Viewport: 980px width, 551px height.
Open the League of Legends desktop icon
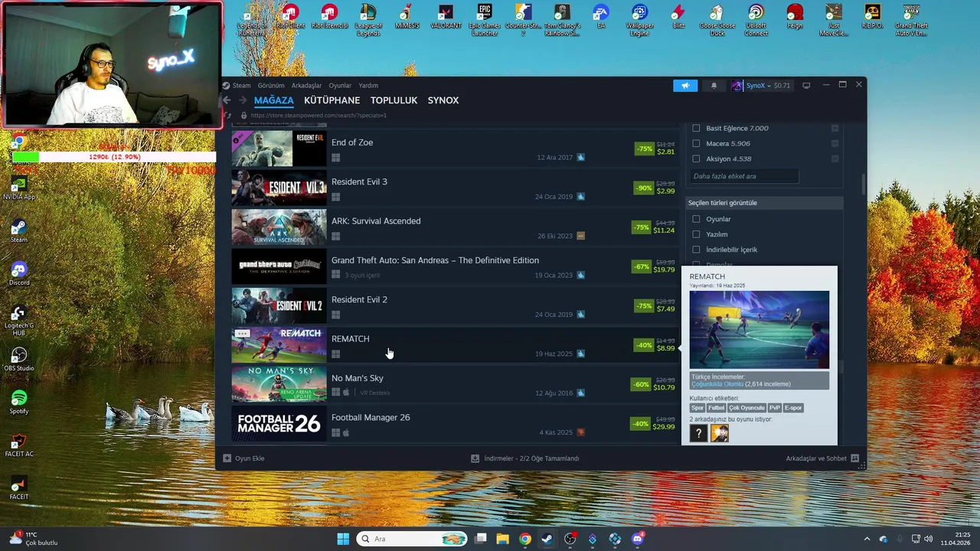click(368, 20)
